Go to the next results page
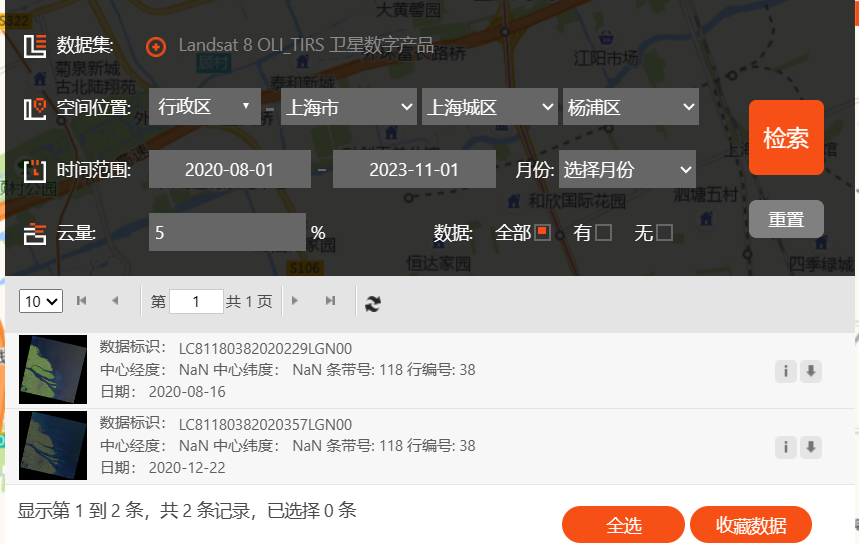The height and width of the screenshot is (544, 859). click(x=295, y=300)
